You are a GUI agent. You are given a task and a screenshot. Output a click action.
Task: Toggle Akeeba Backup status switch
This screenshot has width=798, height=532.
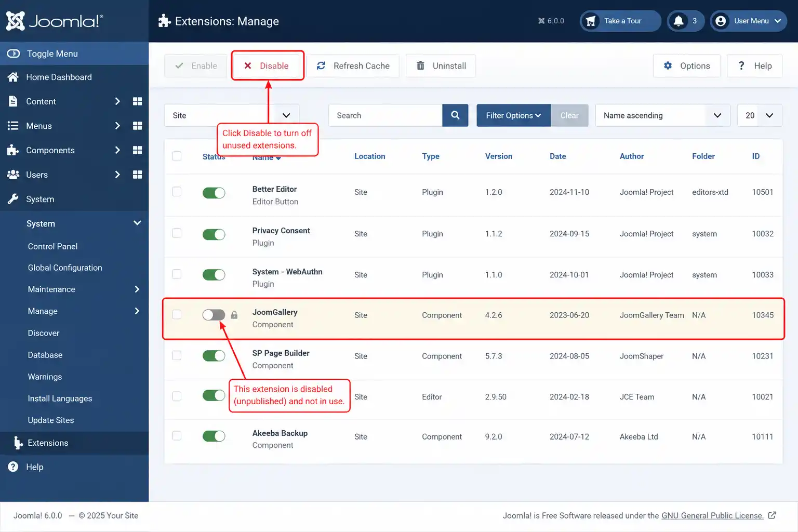coord(214,436)
